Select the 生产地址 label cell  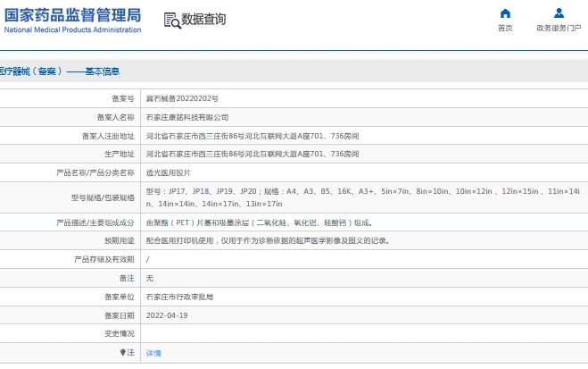click(x=120, y=154)
